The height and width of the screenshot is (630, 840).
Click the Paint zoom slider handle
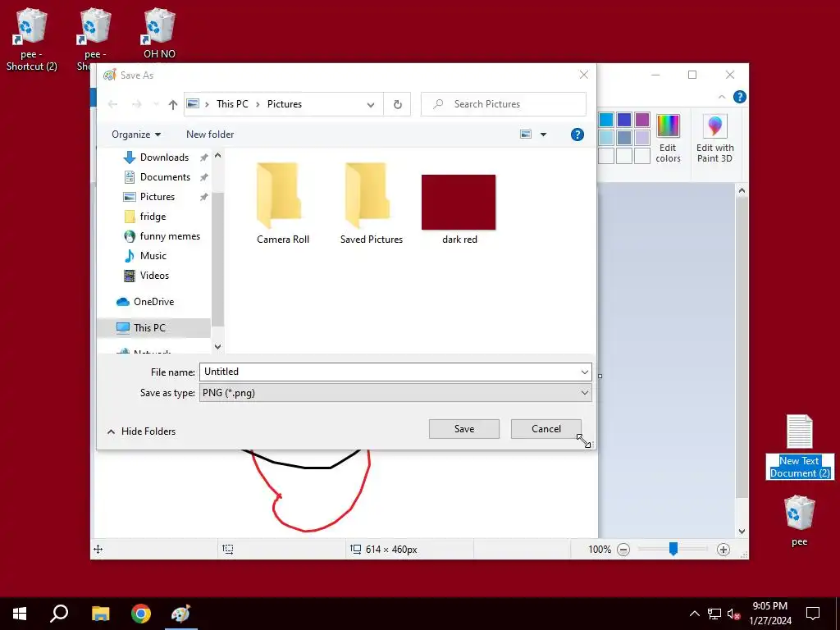(x=673, y=549)
